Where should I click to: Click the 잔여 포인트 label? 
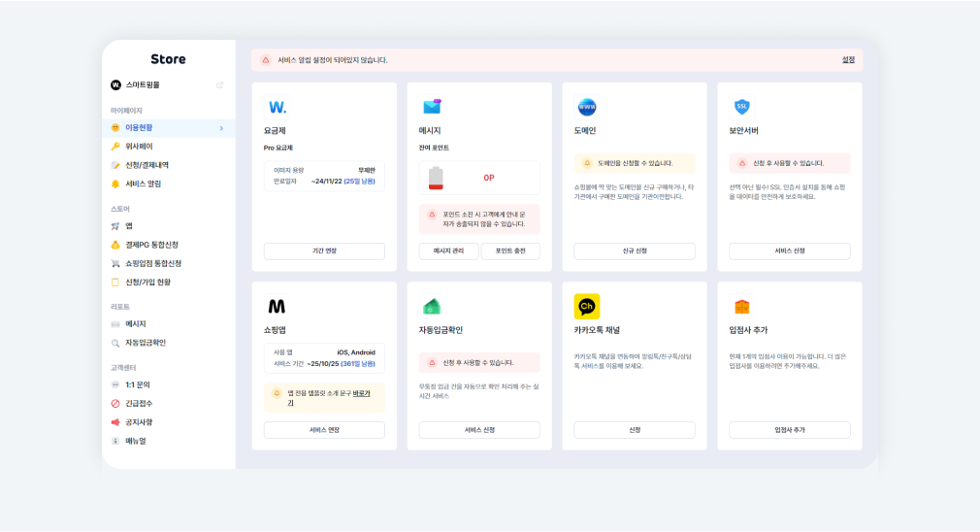(x=434, y=149)
